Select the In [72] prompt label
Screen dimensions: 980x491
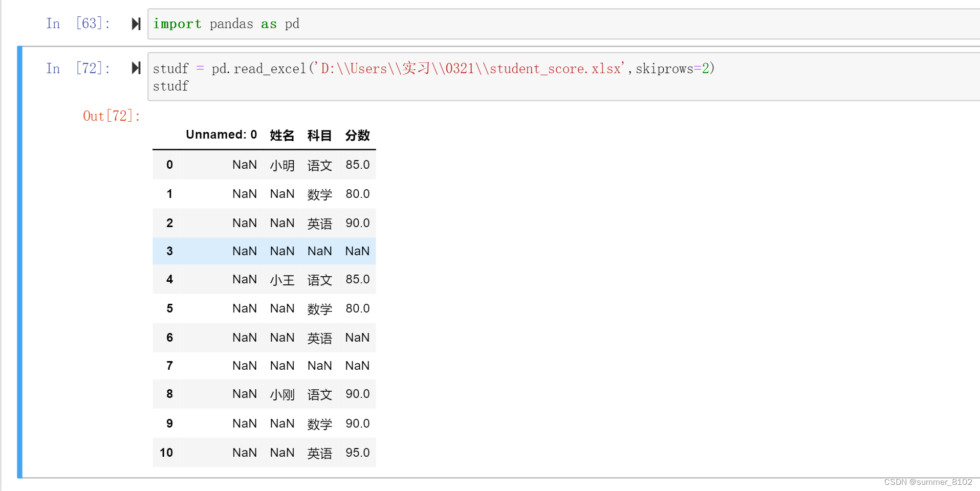tap(78, 68)
